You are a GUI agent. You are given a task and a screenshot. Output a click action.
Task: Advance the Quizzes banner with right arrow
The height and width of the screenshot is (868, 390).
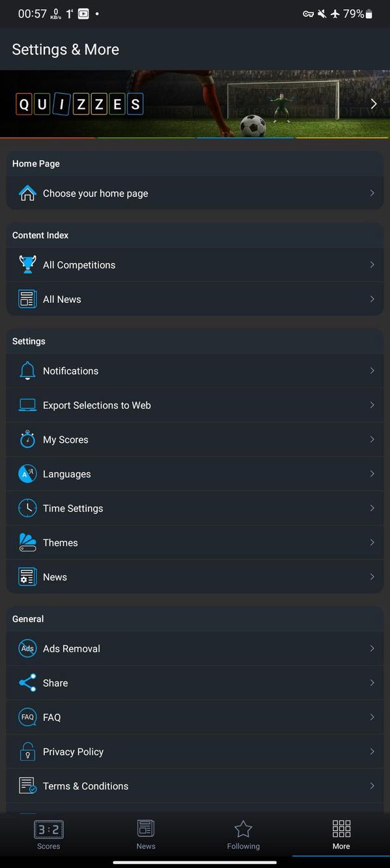[x=374, y=104]
